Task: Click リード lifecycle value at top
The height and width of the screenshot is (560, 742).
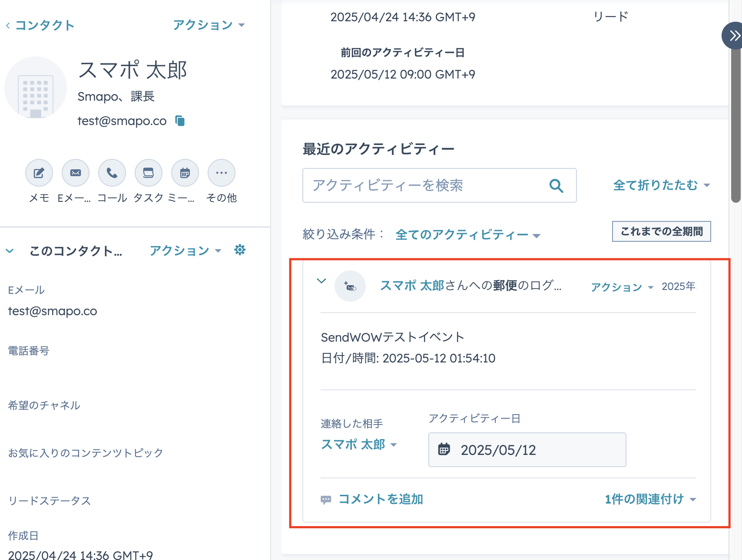Action: pos(611,16)
